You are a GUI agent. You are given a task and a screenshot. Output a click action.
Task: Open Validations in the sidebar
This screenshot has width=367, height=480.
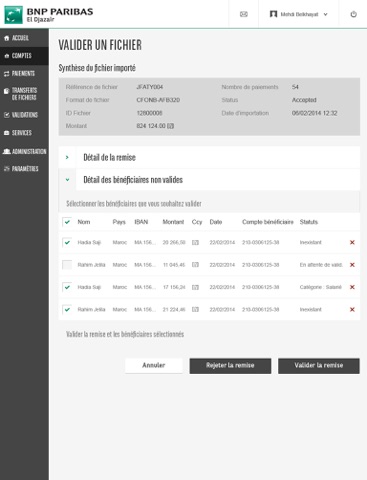[24, 115]
